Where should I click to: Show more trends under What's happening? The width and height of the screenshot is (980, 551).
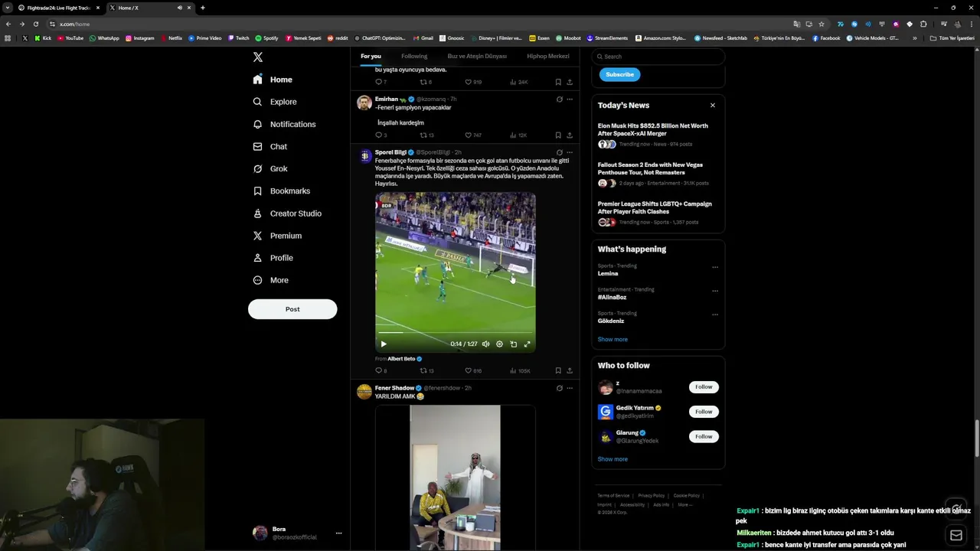pyautogui.click(x=612, y=340)
